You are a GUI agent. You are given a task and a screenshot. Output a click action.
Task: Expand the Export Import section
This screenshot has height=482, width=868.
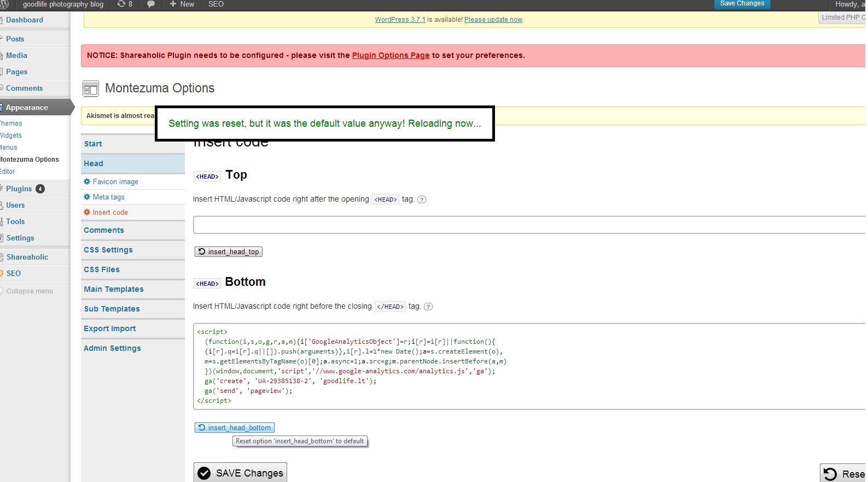click(133, 328)
